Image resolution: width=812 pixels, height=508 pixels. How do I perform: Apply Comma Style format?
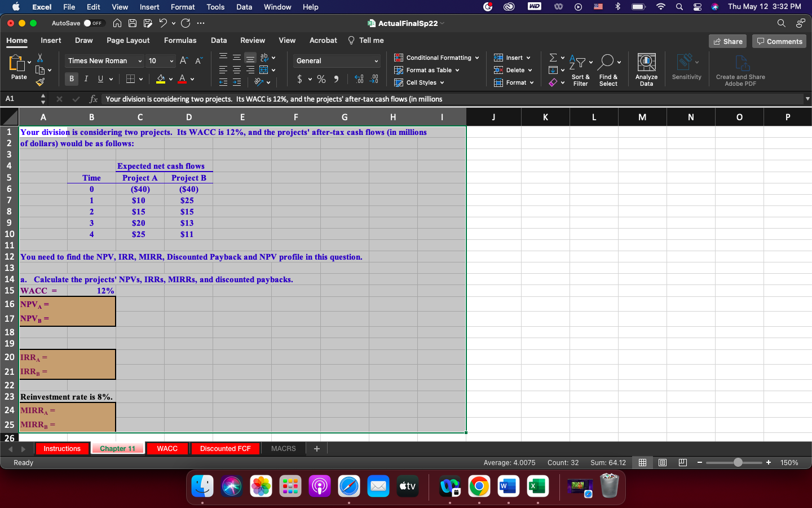tap(336, 79)
